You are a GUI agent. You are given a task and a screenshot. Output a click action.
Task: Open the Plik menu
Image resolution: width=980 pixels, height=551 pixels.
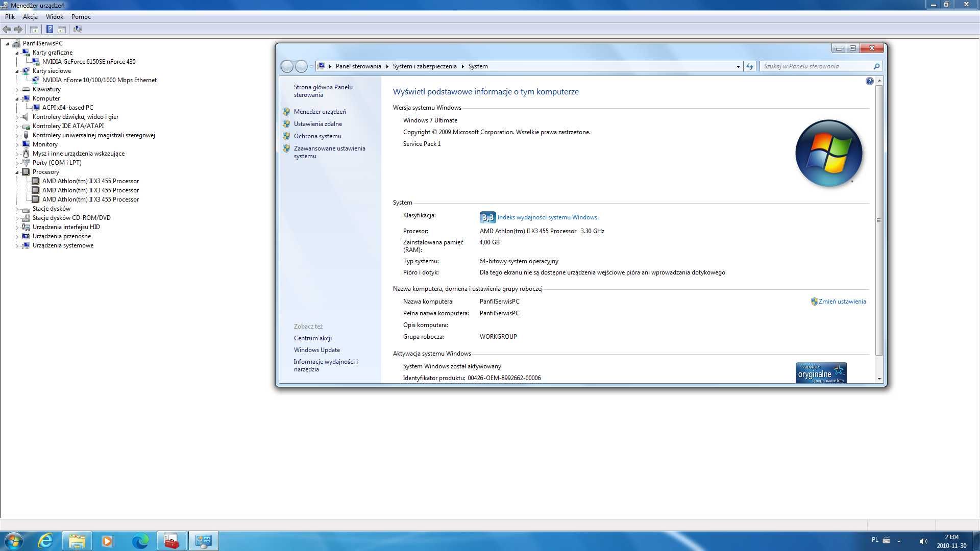pyautogui.click(x=10, y=17)
